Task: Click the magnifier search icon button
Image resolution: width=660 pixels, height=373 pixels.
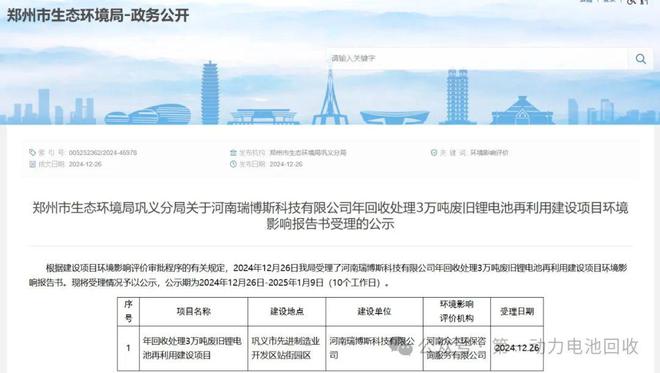Action: click(x=640, y=59)
